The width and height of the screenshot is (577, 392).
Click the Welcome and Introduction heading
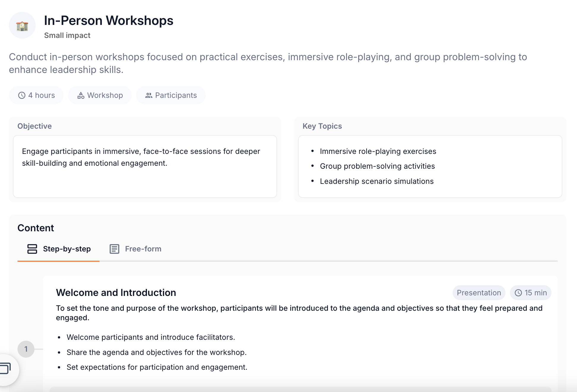point(116,293)
